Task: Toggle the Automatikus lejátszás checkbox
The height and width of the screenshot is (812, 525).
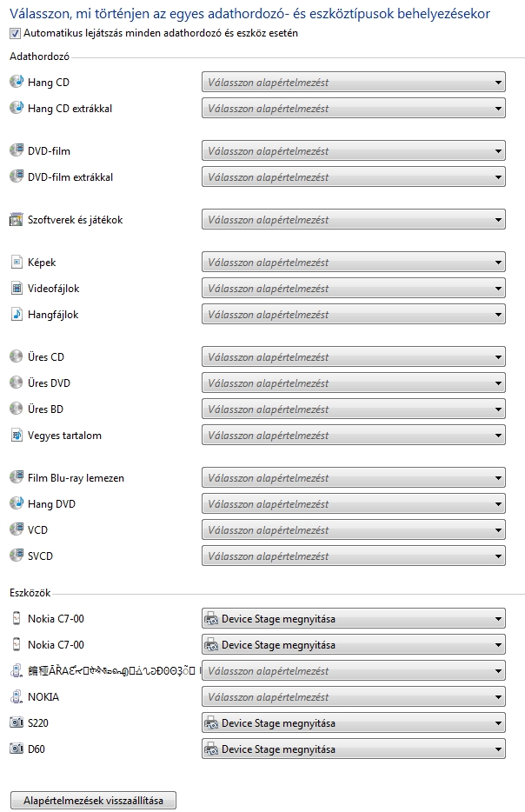Action: tap(15, 33)
